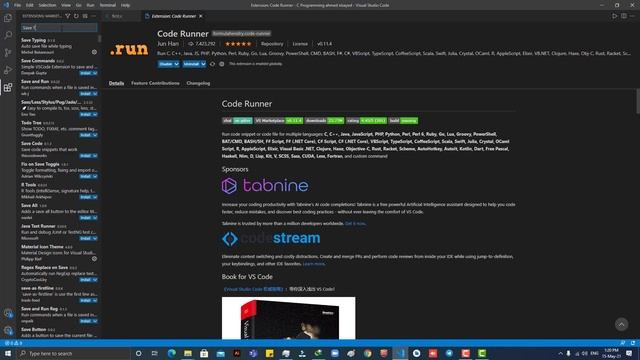The width and height of the screenshot is (640, 360).
Task: Select the Extensions view icon
Action: pyautogui.click(x=8, y=87)
